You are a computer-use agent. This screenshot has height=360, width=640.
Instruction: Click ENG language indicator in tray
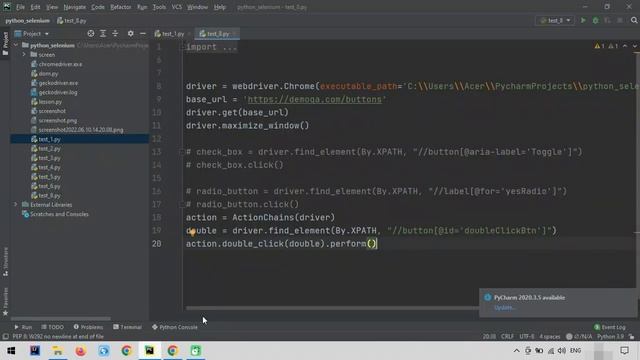[576, 351]
